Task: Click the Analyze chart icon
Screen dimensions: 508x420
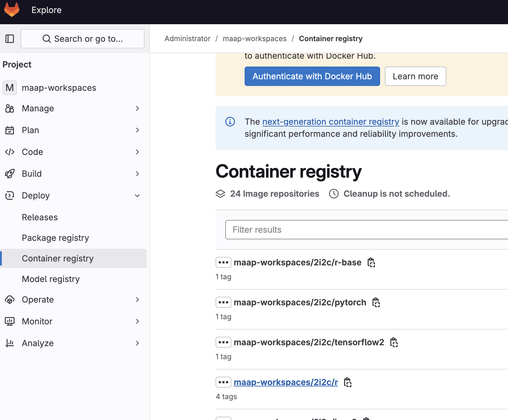Action: [10, 343]
